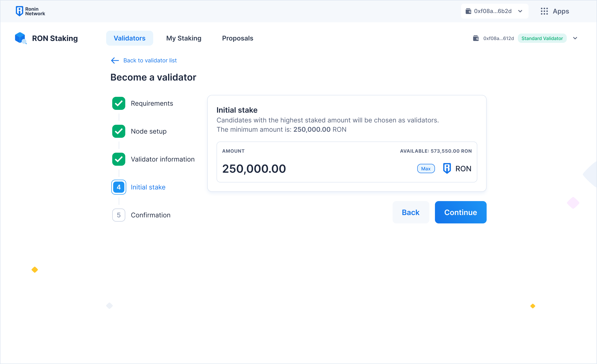The image size is (597, 364).
Task: Expand the 0xf08a...6b2d wallet dropdown
Action: point(520,11)
